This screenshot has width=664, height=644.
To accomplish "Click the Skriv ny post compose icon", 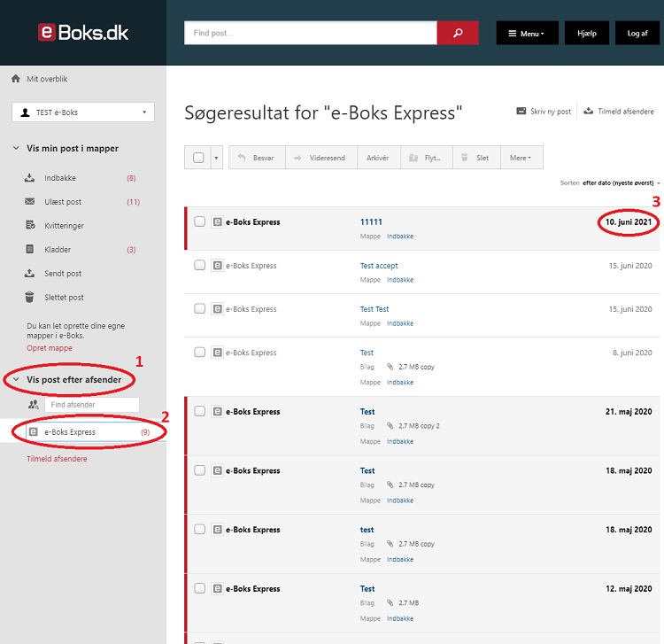I will pos(521,111).
